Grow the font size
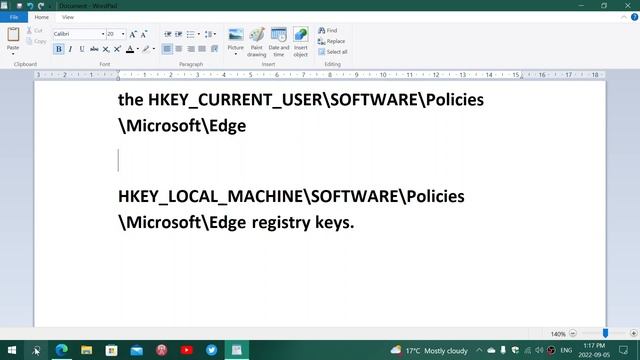This screenshot has width=640, height=360. 133,34
